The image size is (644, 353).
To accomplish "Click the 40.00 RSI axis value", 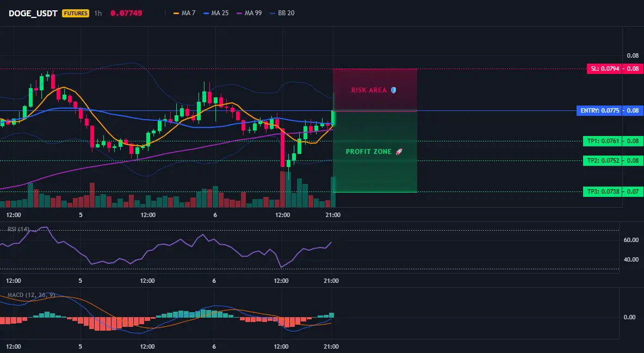I will 631,259.
